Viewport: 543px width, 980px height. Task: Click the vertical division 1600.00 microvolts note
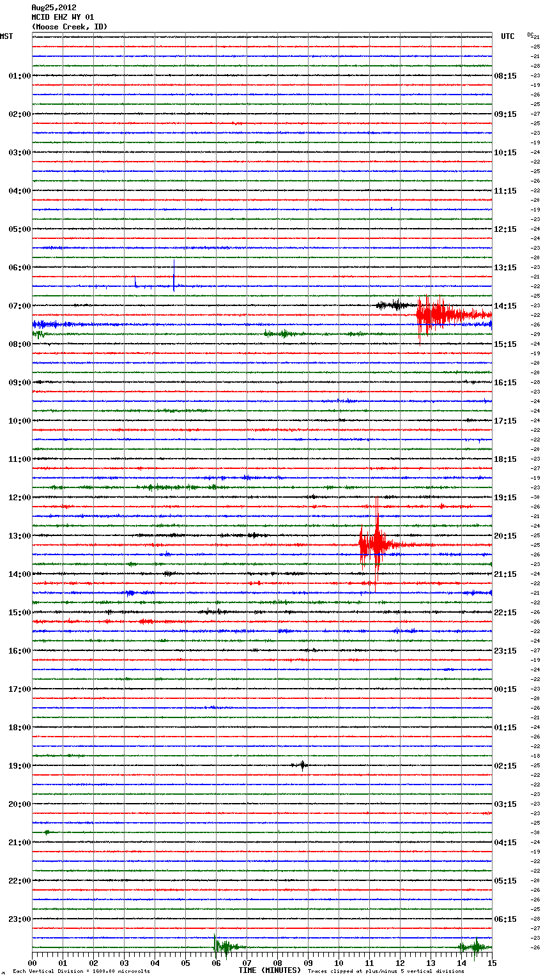click(81, 972)
